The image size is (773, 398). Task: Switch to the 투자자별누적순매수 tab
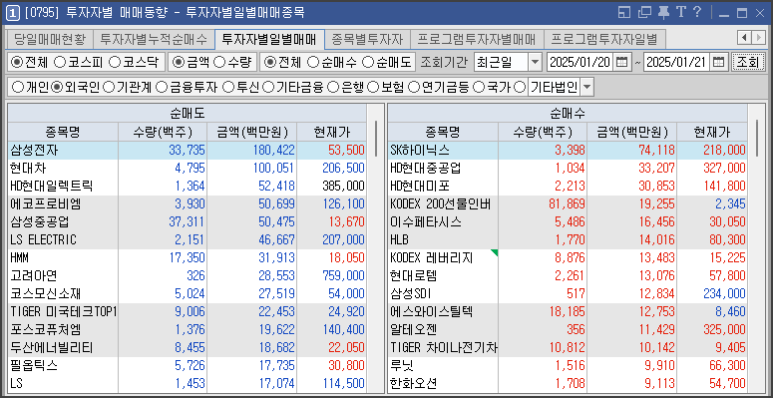pyautogui.click(x=154, y=38)
